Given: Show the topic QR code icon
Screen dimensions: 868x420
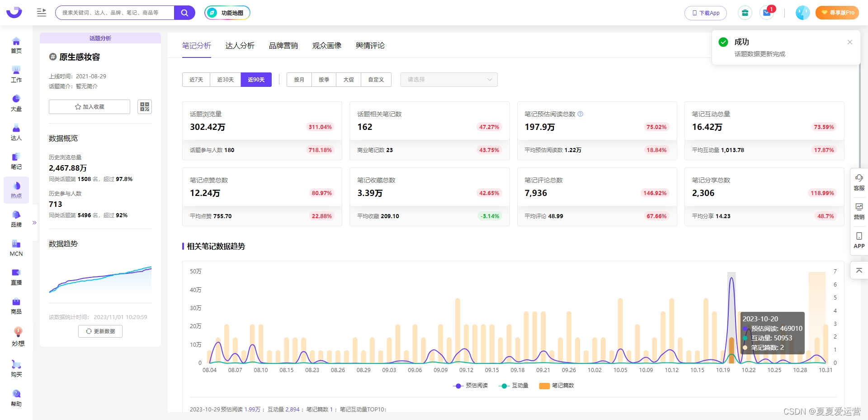Looking at the screenshot, I should (x=145, y=107).
